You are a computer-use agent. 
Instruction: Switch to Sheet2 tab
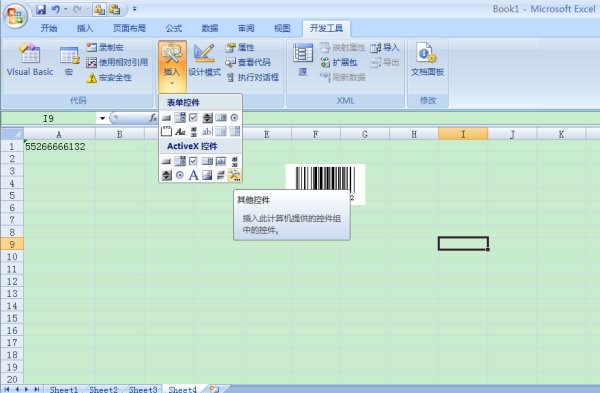tap(103, 389)
